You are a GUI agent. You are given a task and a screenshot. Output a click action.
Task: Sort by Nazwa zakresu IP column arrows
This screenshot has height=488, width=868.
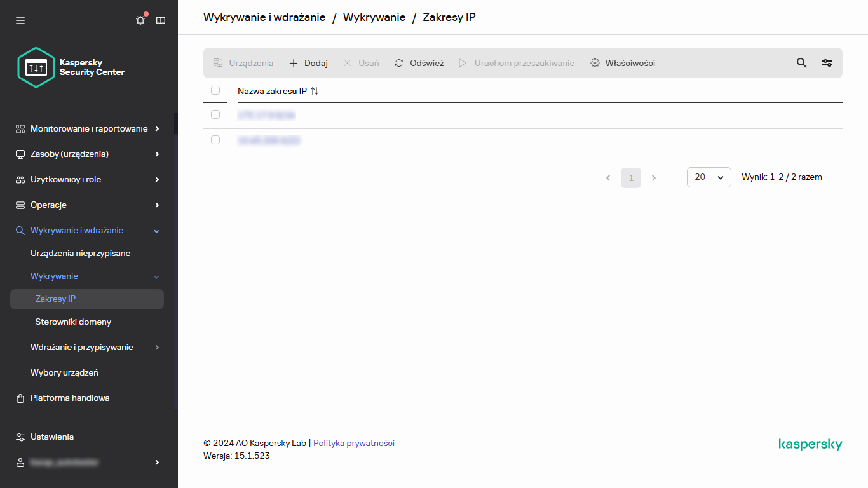(315, 91)
